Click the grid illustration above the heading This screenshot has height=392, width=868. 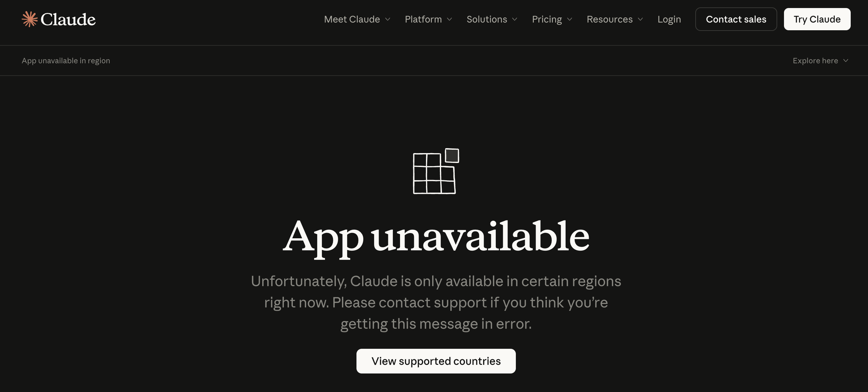point(436,171)
